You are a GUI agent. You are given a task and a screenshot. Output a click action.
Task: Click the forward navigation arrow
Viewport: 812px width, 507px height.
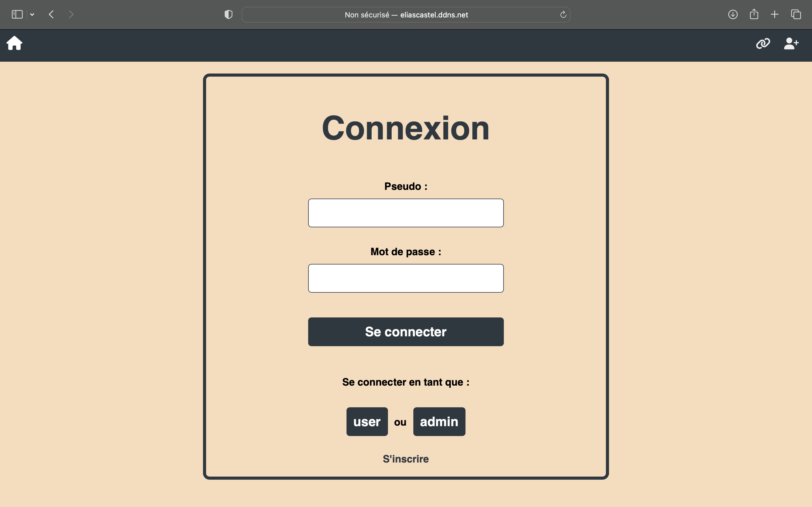[x=71, y=14]
